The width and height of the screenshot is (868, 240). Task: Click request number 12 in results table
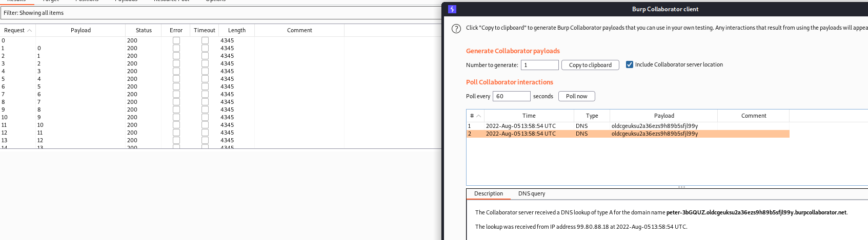[x=4, y=133]
